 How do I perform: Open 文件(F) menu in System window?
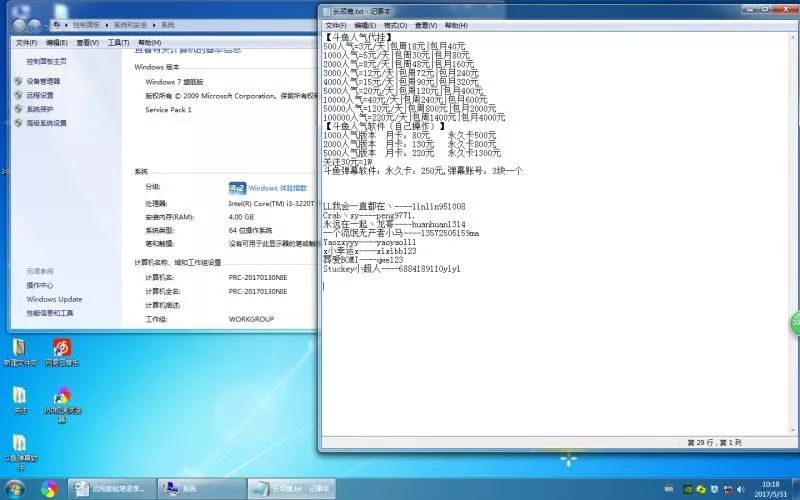pyautogui.click(x=27, y=43)
